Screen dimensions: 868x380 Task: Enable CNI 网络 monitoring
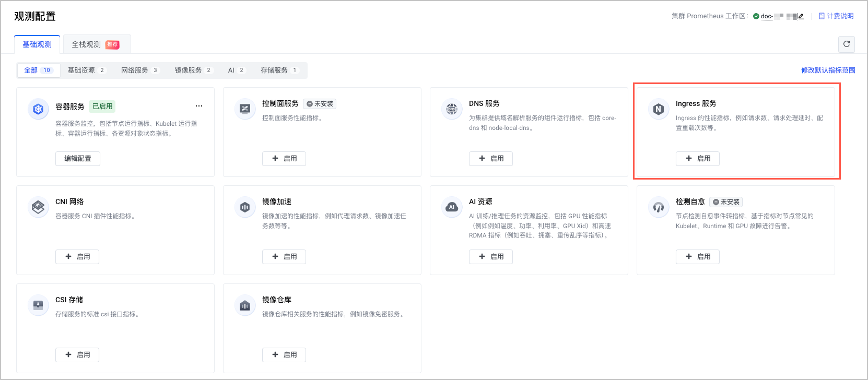(x=77, y=257)
